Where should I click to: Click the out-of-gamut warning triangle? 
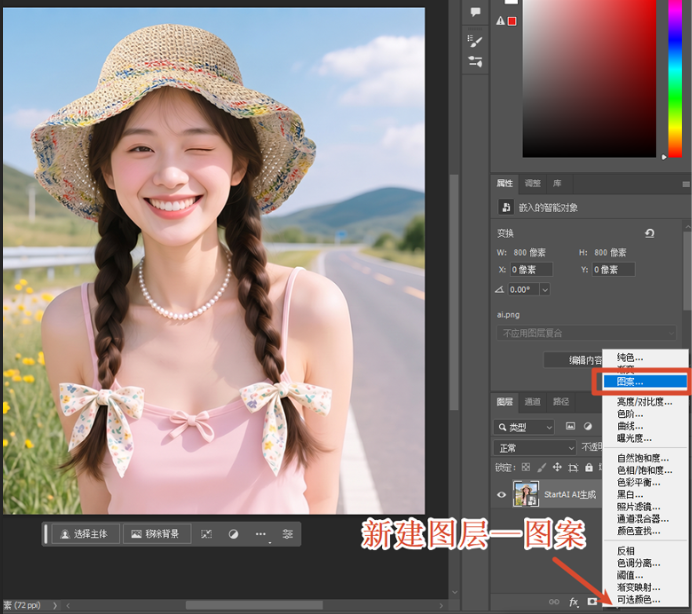tap(500, 21)
